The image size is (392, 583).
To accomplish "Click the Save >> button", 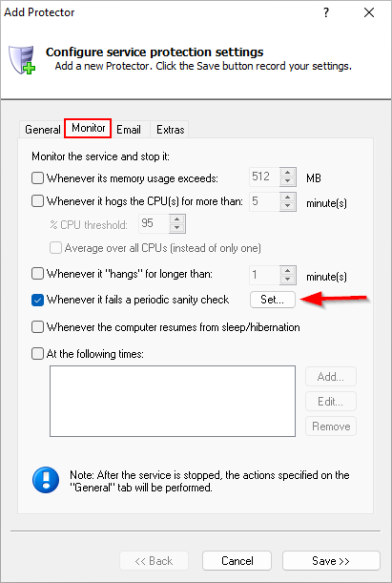I will (331, 560).
